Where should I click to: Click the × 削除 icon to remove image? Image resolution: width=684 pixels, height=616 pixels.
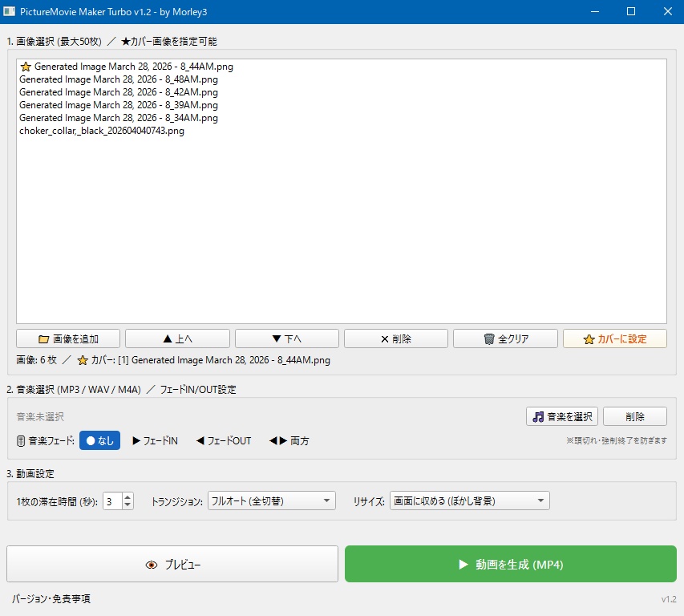point(382,338)
